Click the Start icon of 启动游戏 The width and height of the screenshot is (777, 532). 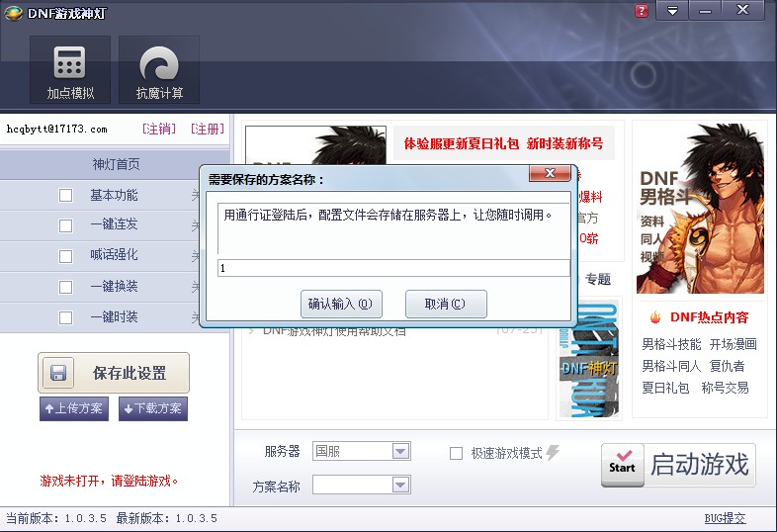623,465
